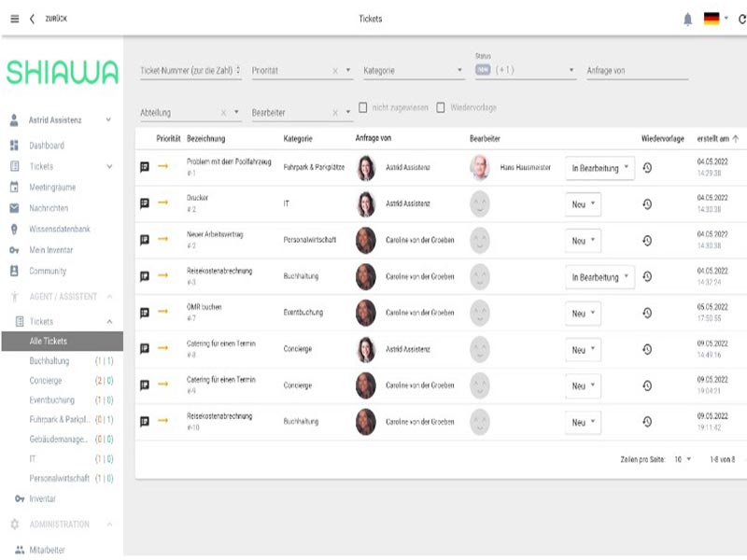747x560 pixels.
Task: Open the hamburger menu icon
Action: [x=15, y=19]
